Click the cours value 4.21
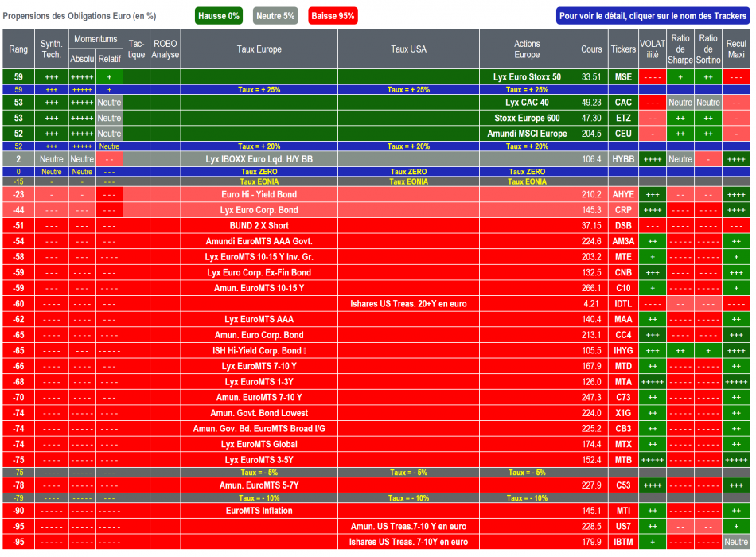This screenshot has width=756, height=557. coord(591,304)
